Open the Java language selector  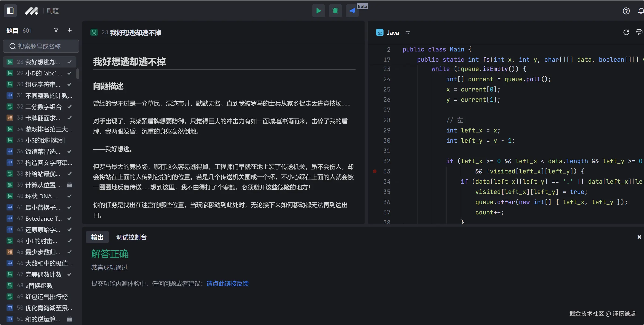393,32
